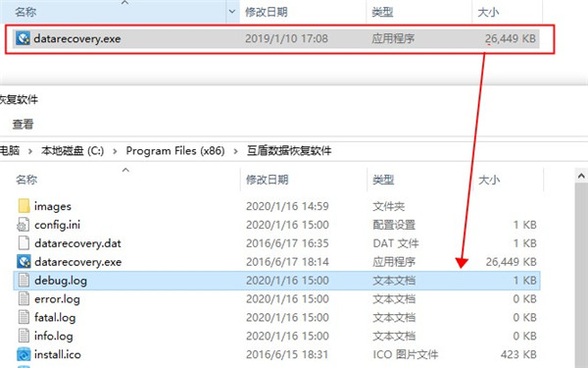Select the config.ini file name
588x368 pixels.
(x=58, y=225)
